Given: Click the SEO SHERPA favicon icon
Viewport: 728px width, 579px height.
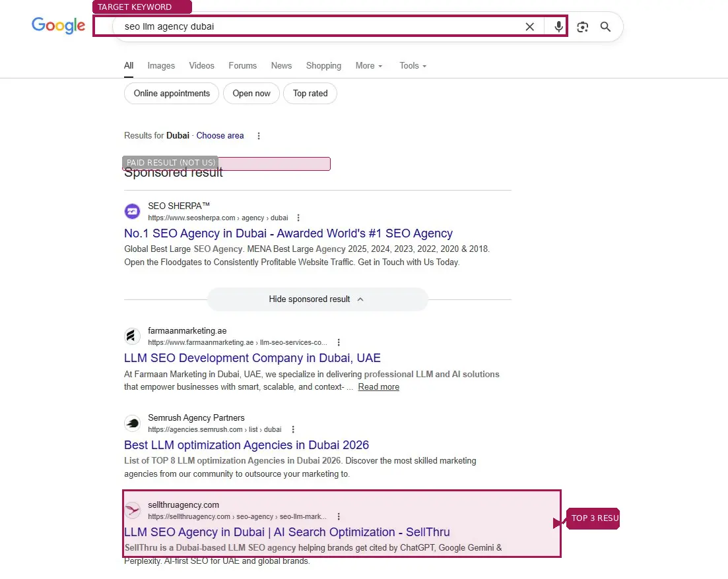Looking at the screenshot, I should point(132,211).
